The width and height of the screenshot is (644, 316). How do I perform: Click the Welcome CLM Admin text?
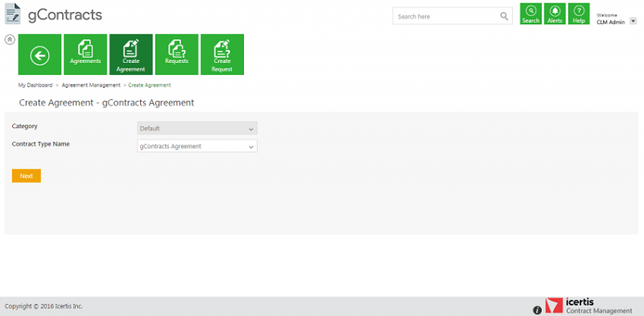tap(611, 19)
